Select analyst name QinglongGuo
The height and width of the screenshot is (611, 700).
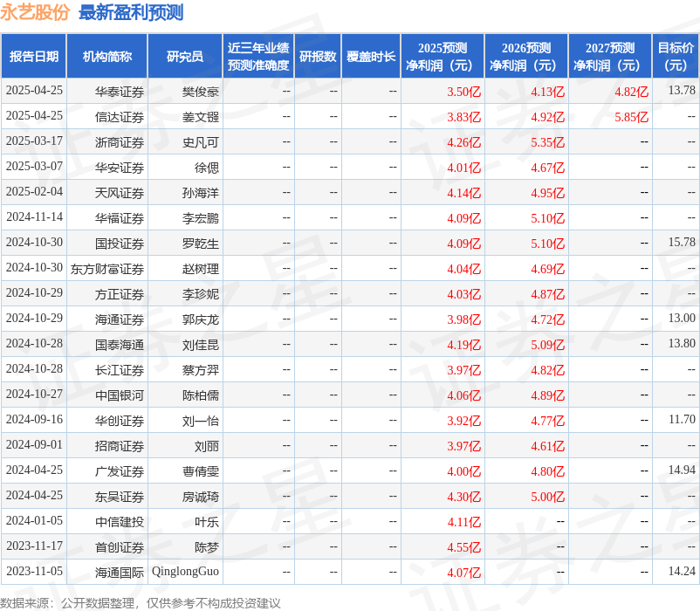click(x=185, y=572)
